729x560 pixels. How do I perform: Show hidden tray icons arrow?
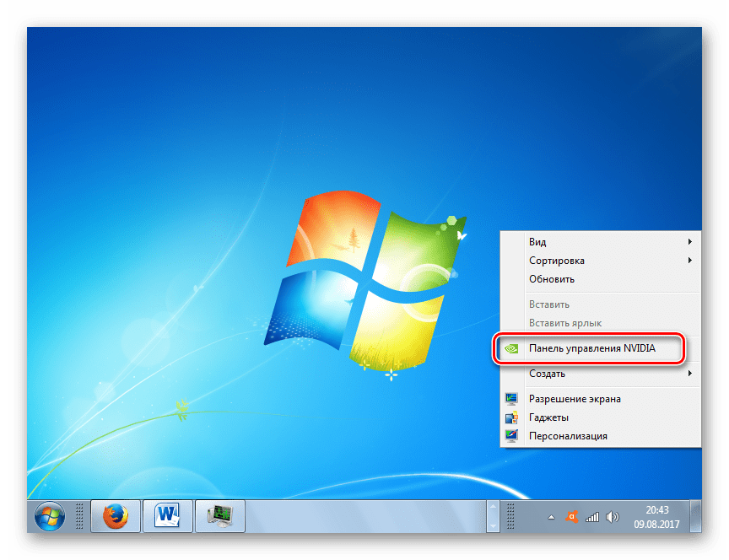point(551,517)
